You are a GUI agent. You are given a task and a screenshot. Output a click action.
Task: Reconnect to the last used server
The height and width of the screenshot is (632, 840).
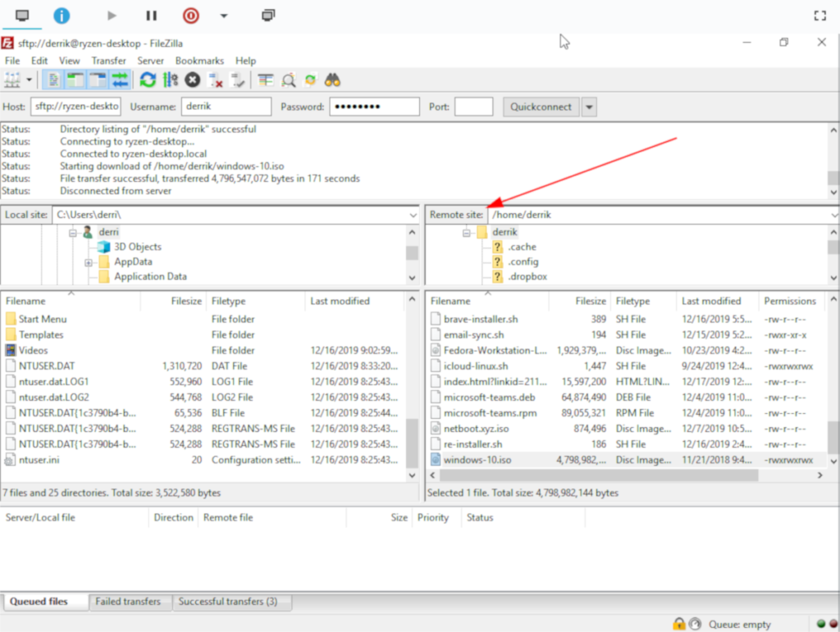click(235, 80)
